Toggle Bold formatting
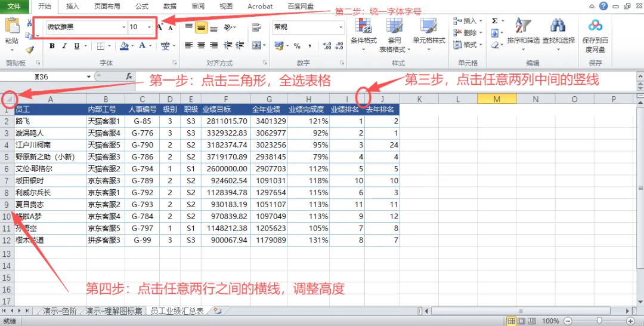Viewport: 644px width, 326px height. tap(52, 45)
